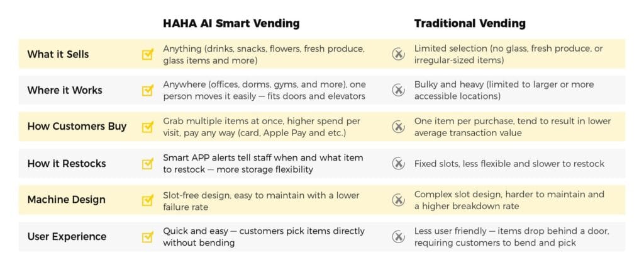Click the HAHA AI Smart Vending column header
The width and height of the screenshot is (644, 269).
click(231, 24)
